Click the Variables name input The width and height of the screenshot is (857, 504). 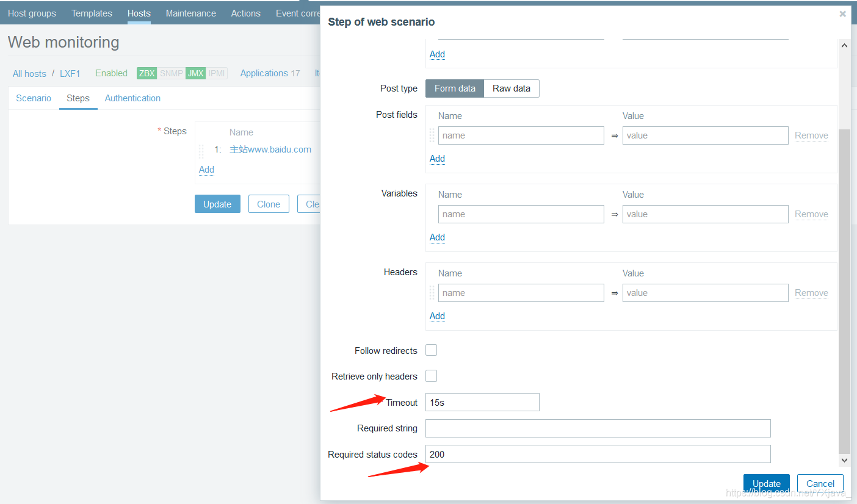point(521,214)
